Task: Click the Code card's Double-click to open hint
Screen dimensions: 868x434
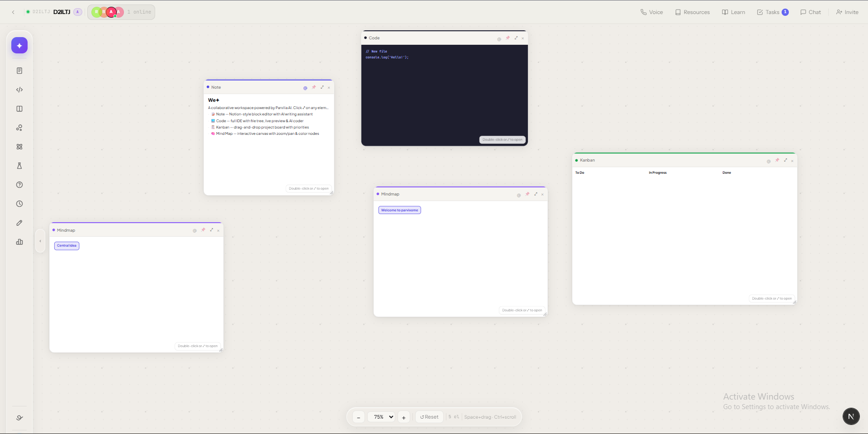Action: (x=503, y=139)
